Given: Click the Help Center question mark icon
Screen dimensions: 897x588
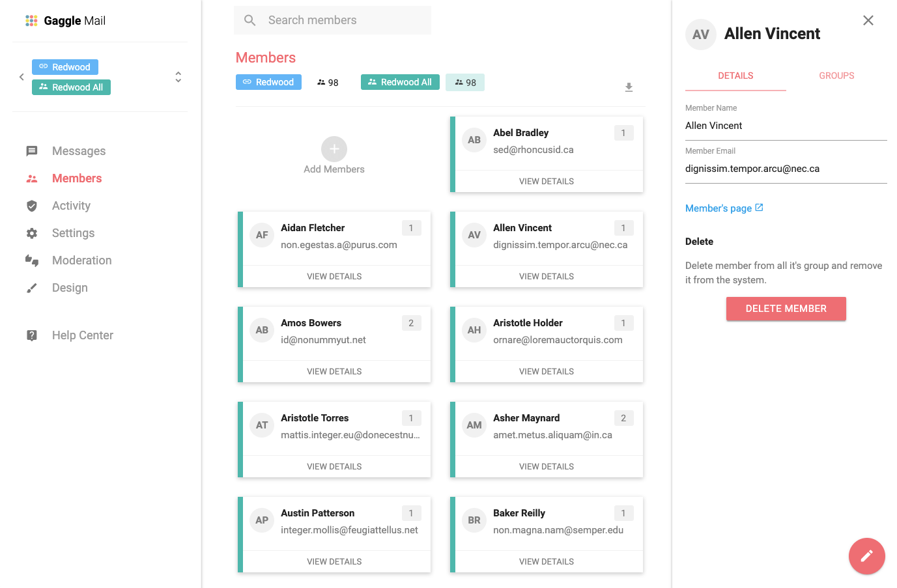Looking at the screenshot, I should [x=32, y=335].
